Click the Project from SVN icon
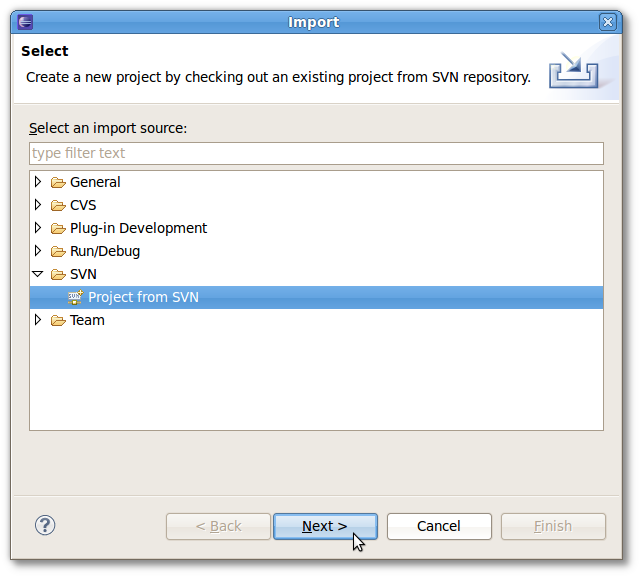This screenshot has height=577, width=640. click(x=76, y=297)
